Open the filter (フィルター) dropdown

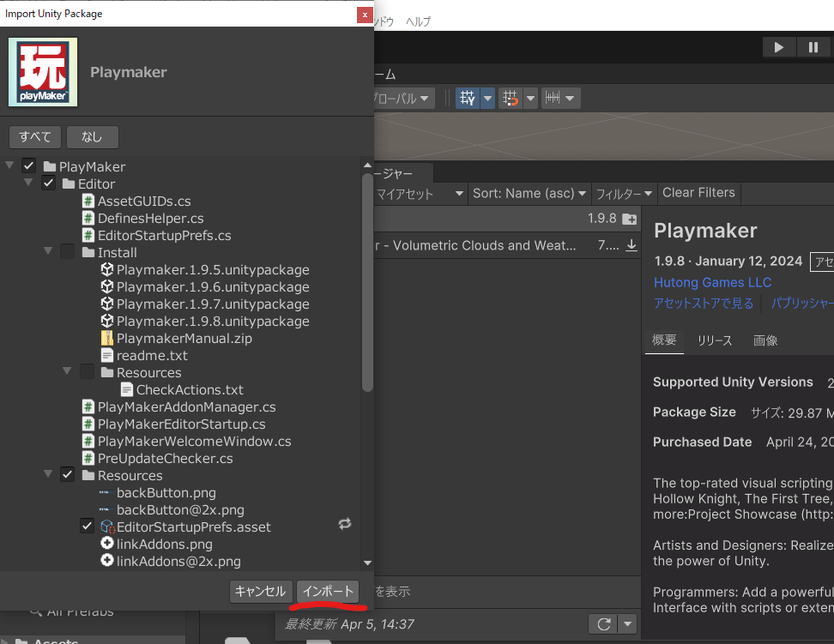[x=624, y=194]
